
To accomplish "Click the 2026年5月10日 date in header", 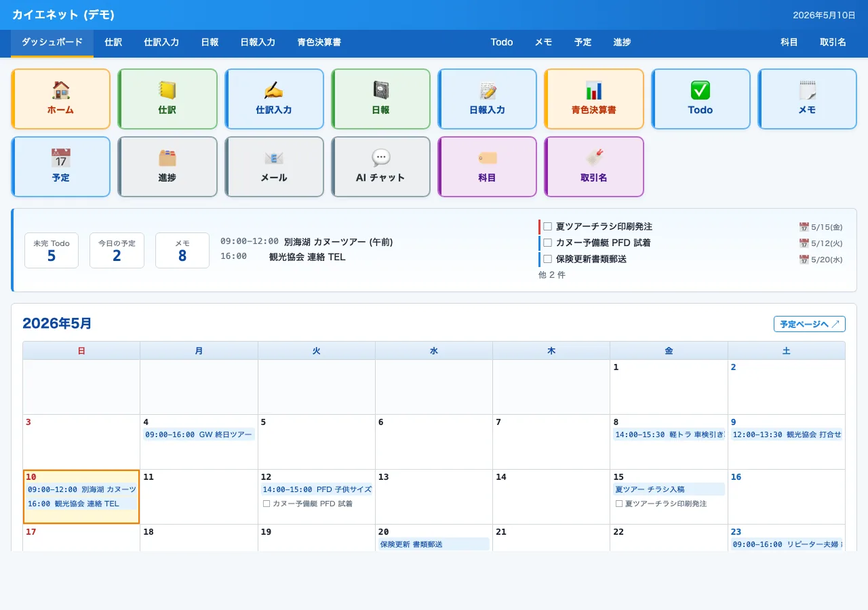I will point(824,15).
